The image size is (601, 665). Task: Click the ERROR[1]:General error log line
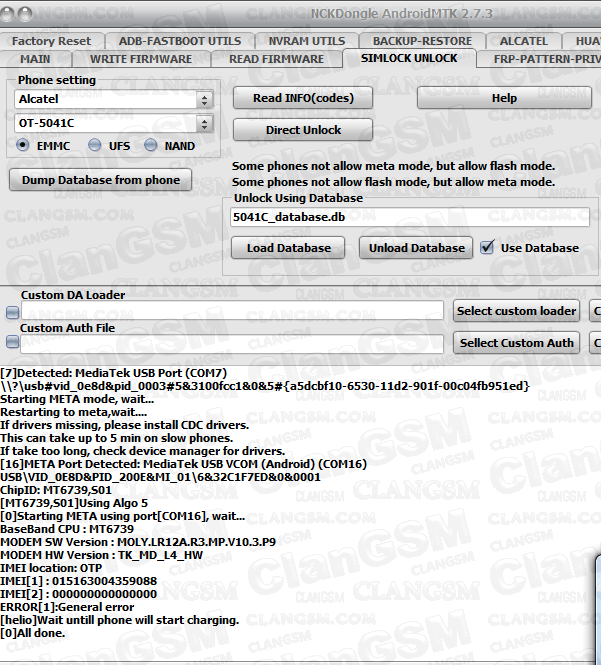(x=67, y=607)
